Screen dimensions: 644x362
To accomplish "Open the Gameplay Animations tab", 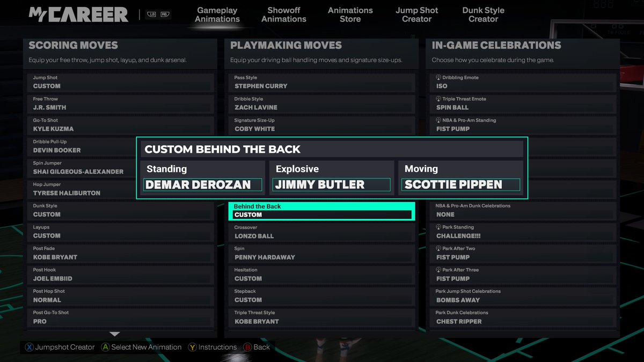I will pyautogui.click(x=217, y=14).
